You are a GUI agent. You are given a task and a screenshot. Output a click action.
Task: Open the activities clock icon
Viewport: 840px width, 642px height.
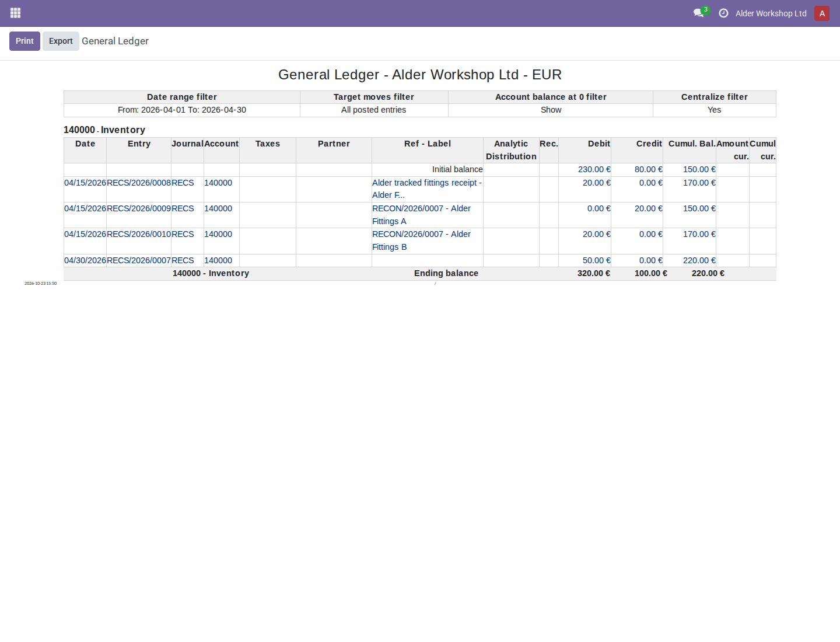(x=723, y=13)
